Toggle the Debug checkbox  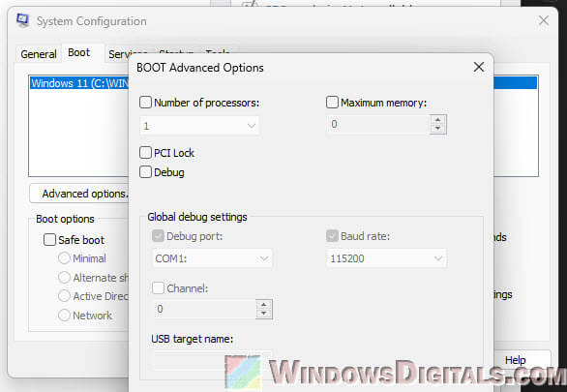coord(145,171)
